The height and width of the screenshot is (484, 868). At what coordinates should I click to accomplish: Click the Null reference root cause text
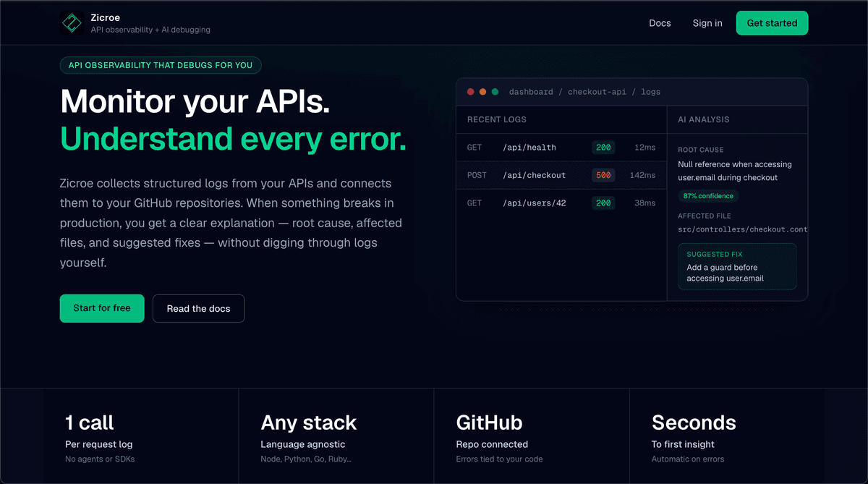(735, 171)
